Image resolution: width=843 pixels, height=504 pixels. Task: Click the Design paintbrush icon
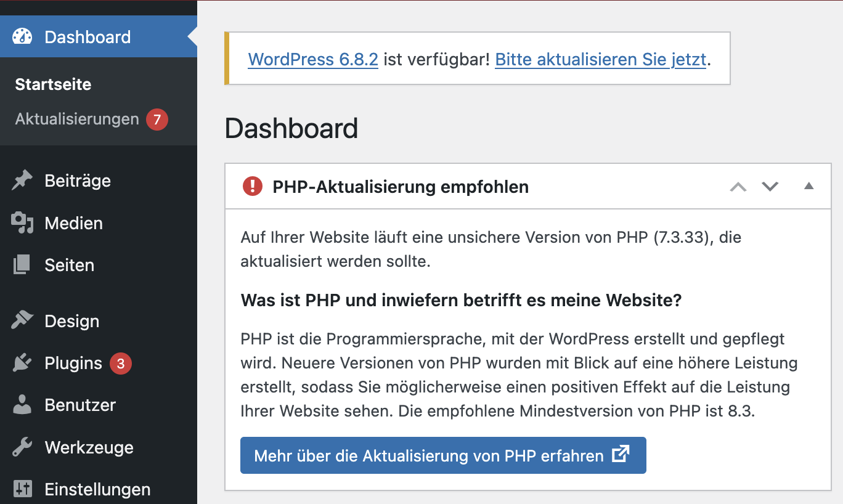tap(22, 321)
